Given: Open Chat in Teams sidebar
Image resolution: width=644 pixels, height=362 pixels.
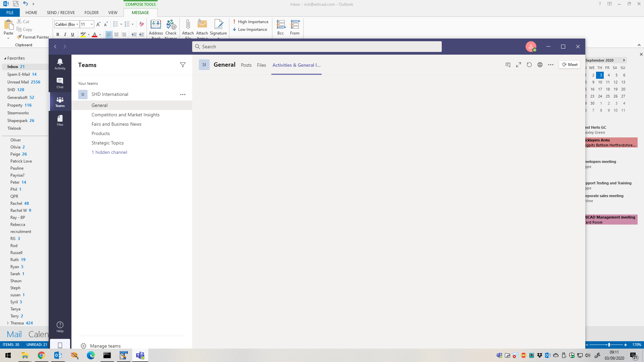Looking at the screenshot, I should pos(60,82).
